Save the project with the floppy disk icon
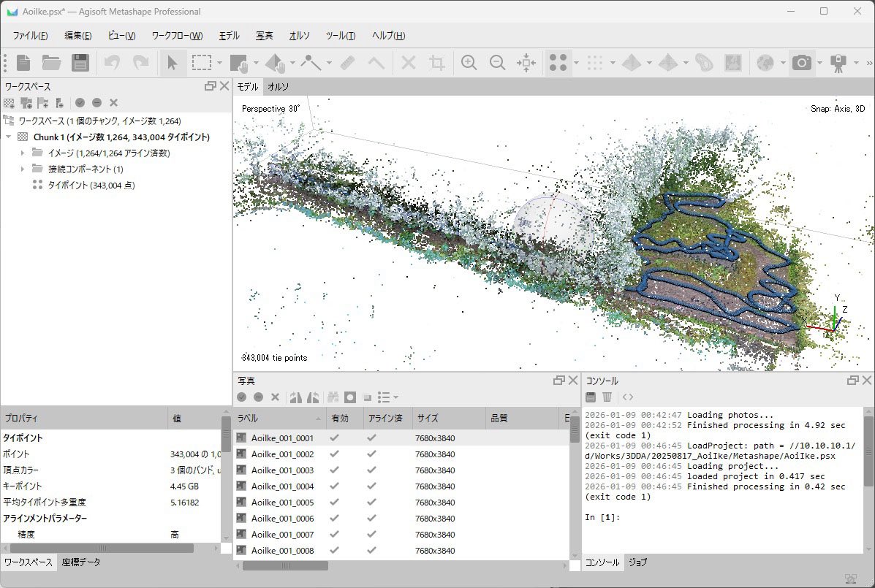Viewport: 875px width, 588px height. pyautogui.click(x=80, y=62)
